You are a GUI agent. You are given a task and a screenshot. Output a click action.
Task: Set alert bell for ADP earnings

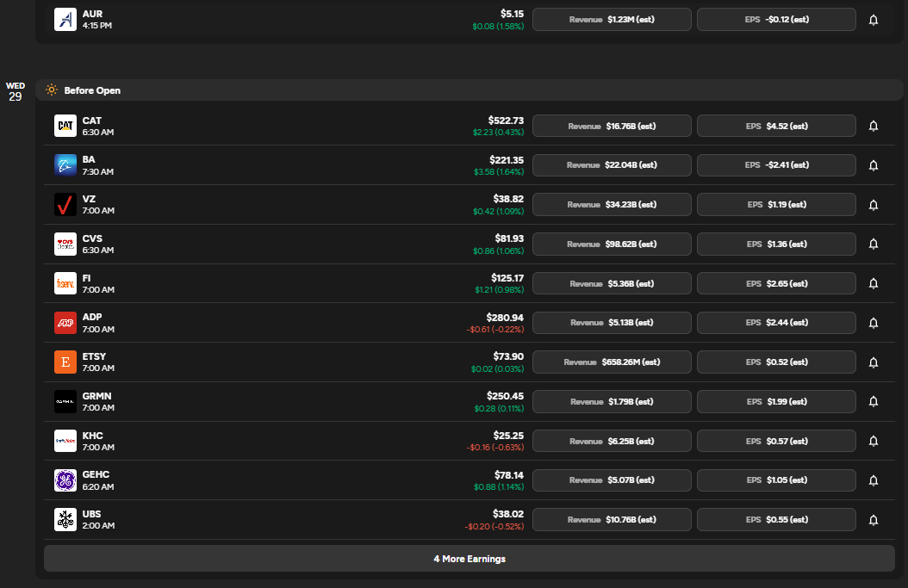coord(874,323)
